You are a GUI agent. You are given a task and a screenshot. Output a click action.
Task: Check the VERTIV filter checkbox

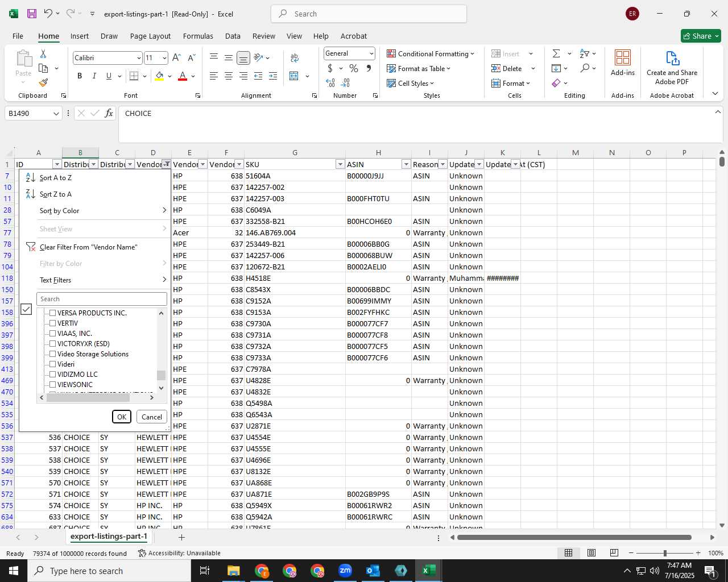[x=53, y=323]
